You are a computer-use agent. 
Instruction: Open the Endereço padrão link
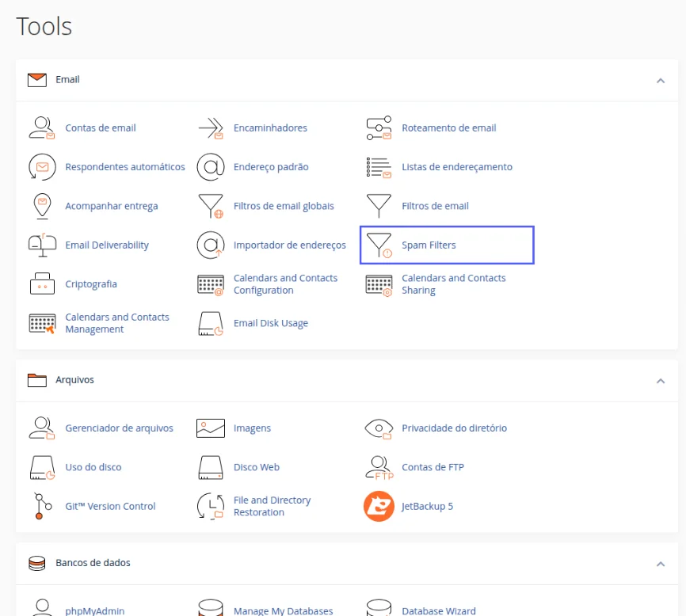point(271,167)
